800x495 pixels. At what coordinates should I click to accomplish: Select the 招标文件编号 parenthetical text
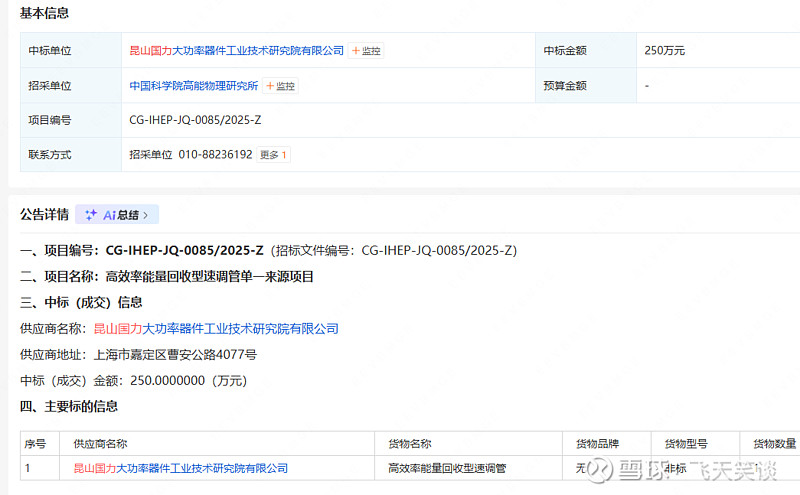394,251
